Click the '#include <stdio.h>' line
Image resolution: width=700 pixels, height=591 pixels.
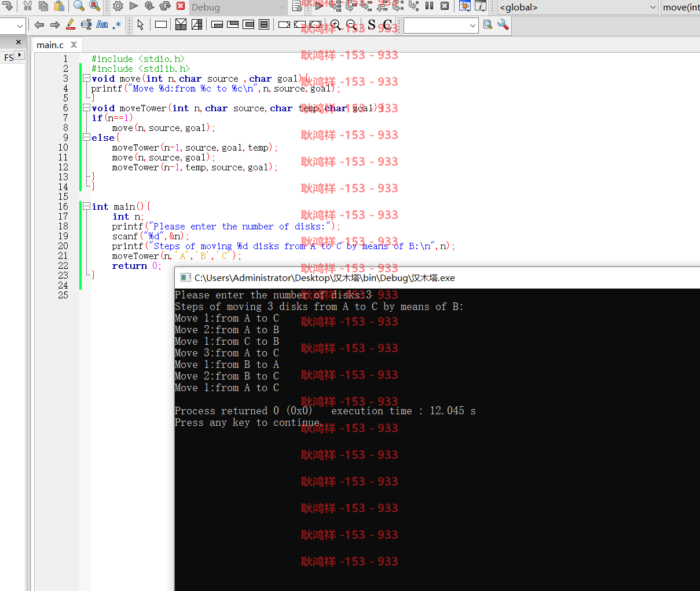[x=138, y=59]
